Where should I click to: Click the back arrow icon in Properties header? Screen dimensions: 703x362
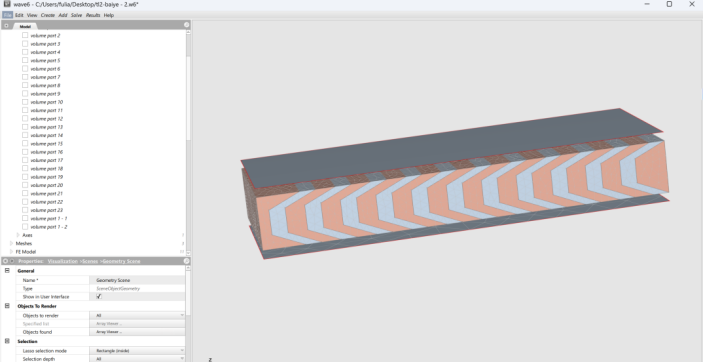click(x=5, y=261)
